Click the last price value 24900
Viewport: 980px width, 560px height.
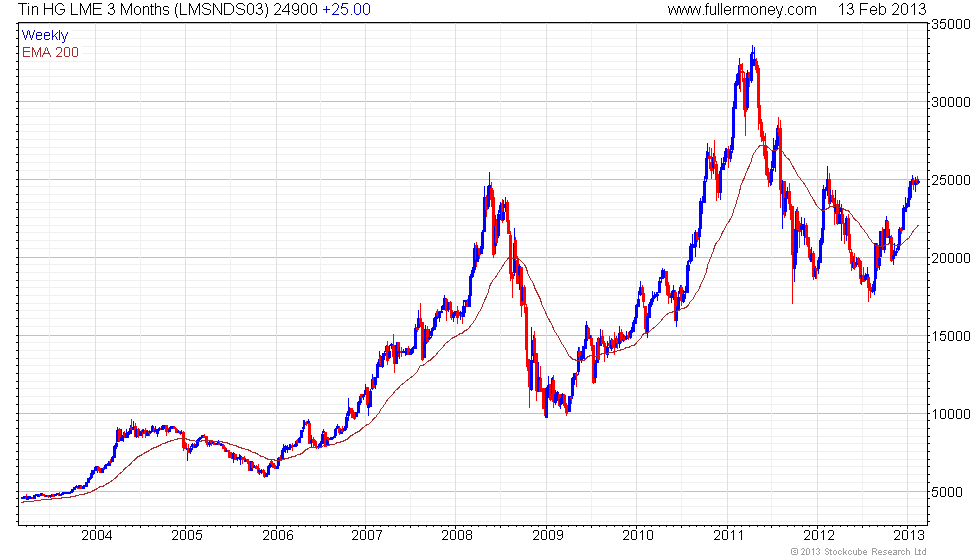(296, 9)
